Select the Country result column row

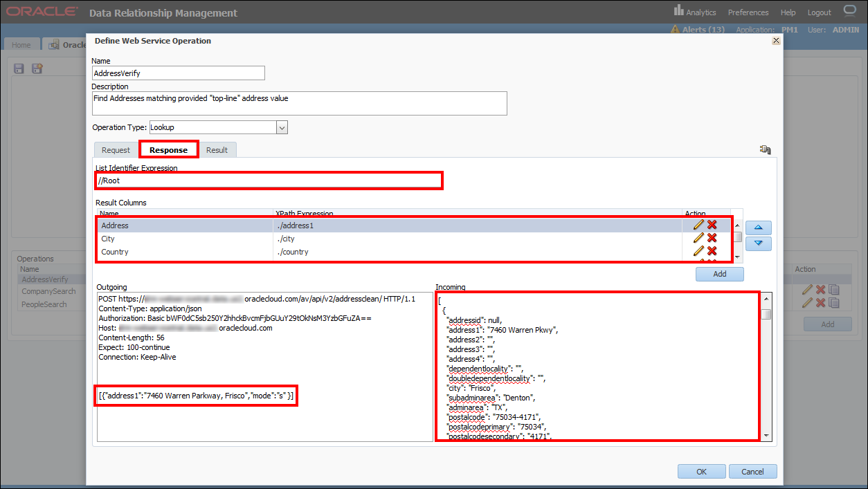coord(414,252)
